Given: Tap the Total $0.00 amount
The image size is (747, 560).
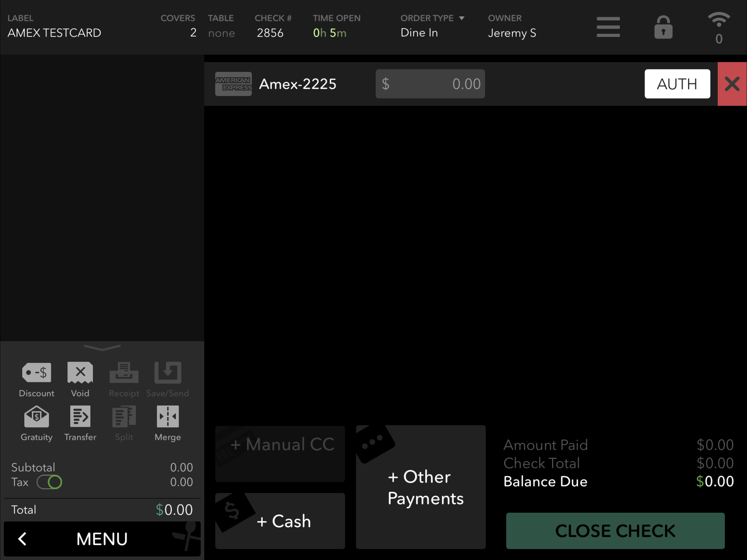Looking at the screenshot, I should [174, 510].
